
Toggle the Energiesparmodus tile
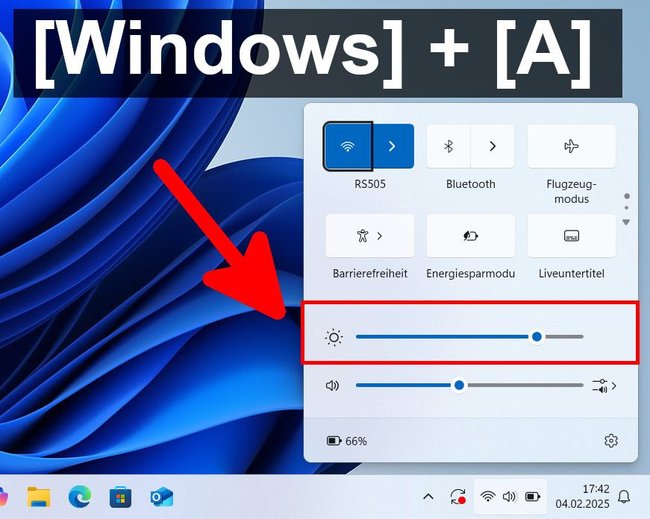point(471,236)
